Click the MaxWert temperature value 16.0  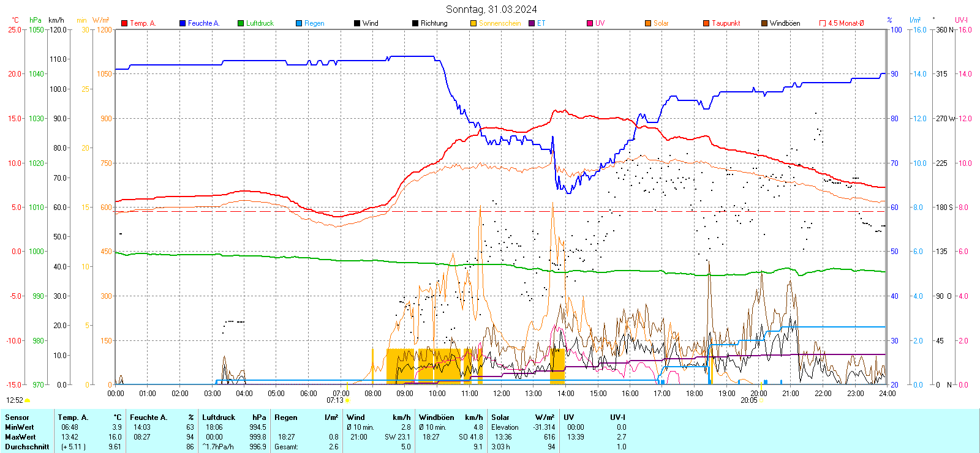coord(115,437)
